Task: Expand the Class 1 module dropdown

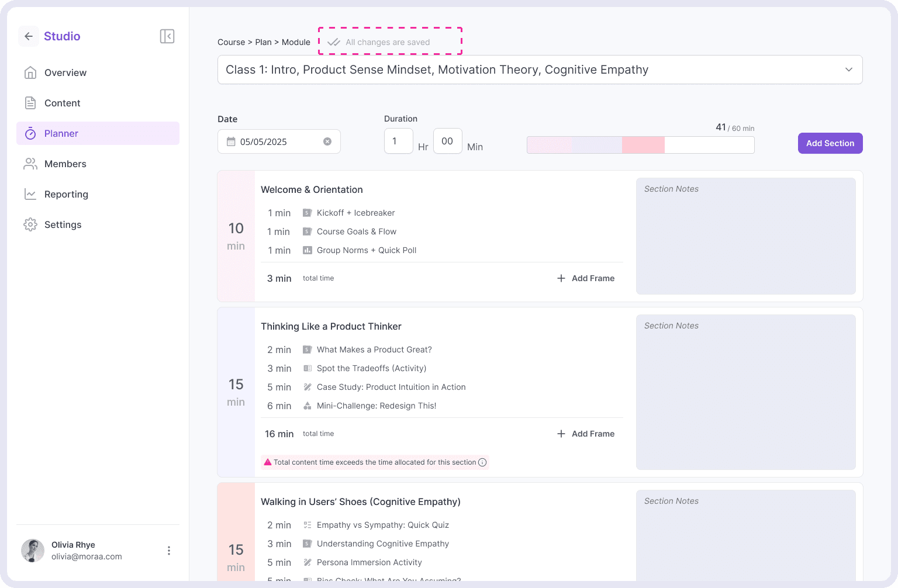Action: (849, 70)
